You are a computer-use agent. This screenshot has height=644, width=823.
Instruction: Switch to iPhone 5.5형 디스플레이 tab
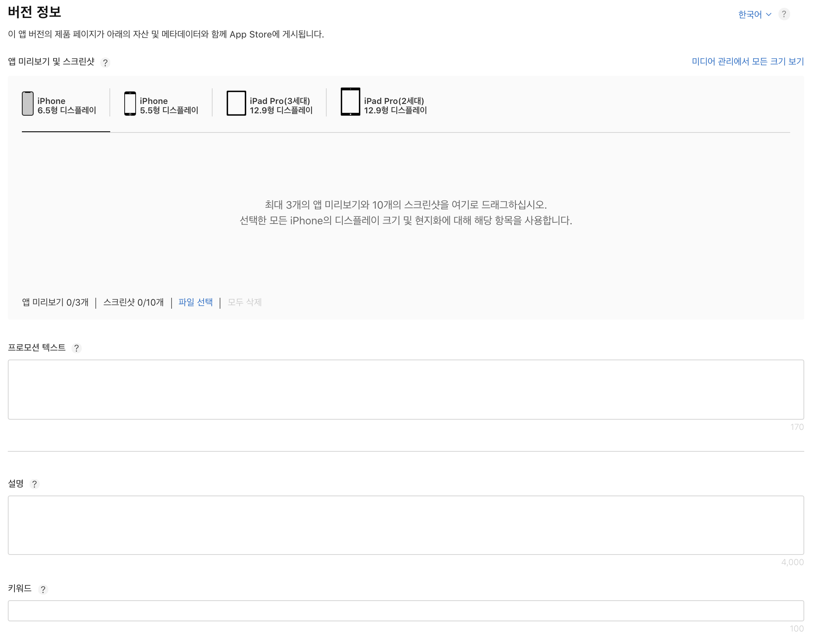(x=169, y=106)
